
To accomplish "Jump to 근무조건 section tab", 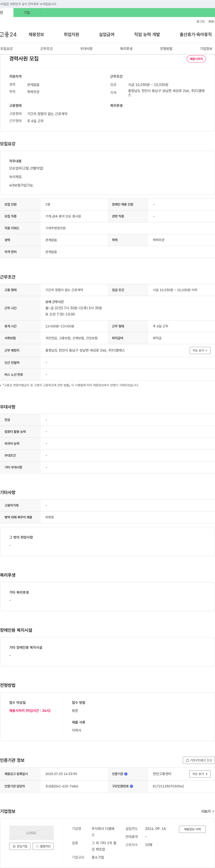I will point(47,49).
